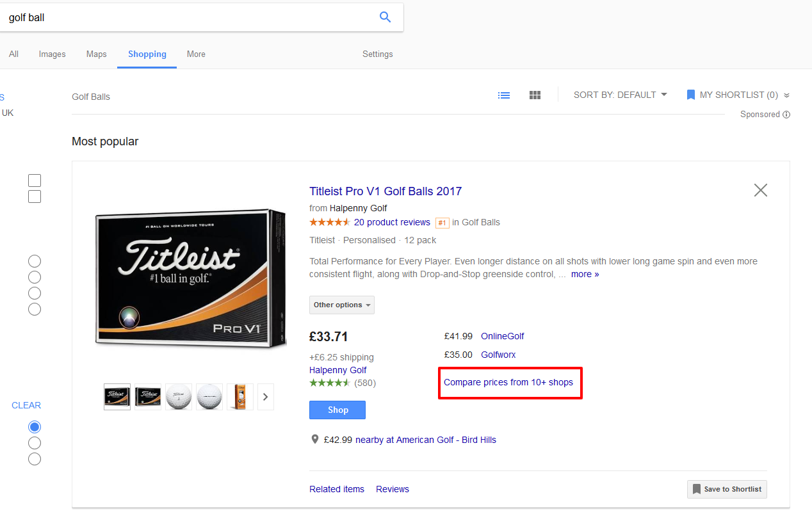
Task: Switch to grid view icon
Action: (x=535, y=95)
